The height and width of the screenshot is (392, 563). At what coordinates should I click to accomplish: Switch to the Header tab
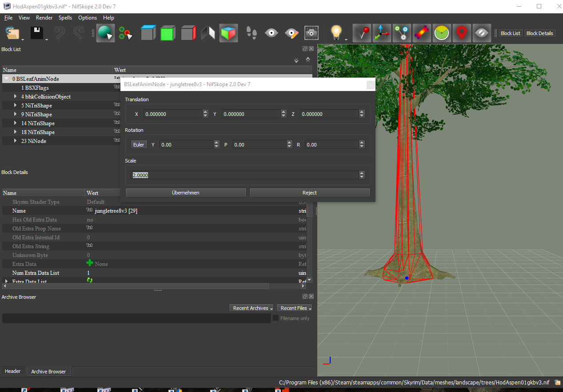coord(13,371)
